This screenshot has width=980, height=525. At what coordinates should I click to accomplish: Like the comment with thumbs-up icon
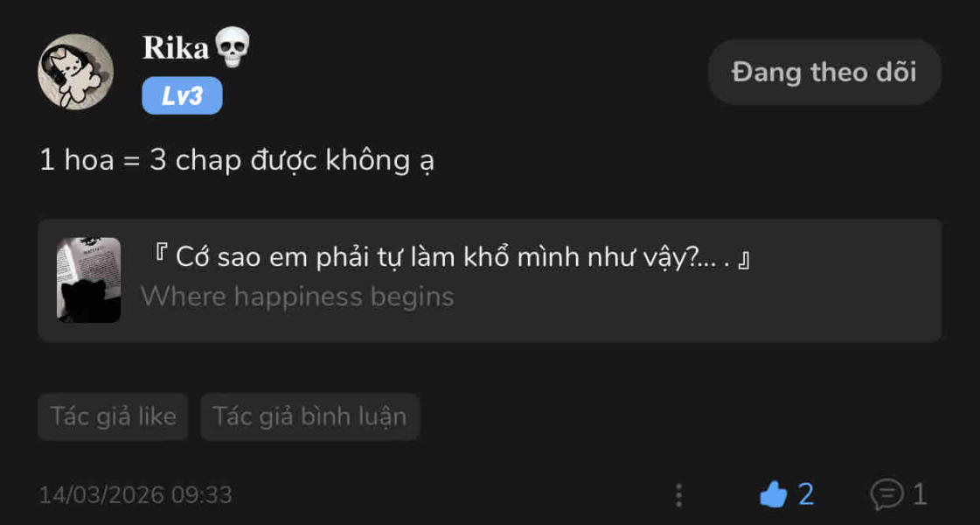tap(774, 495)
